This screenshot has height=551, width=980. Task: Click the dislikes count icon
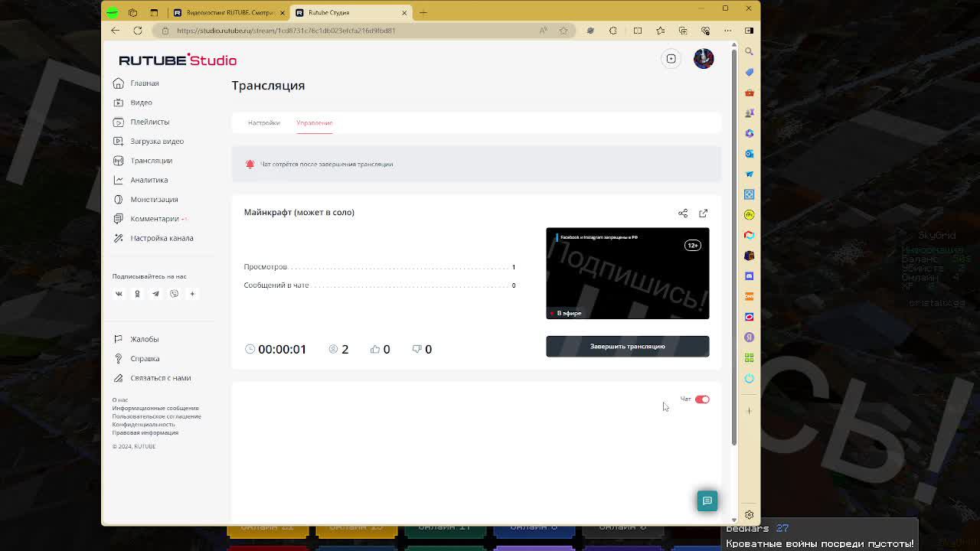[x=416, y=349]
